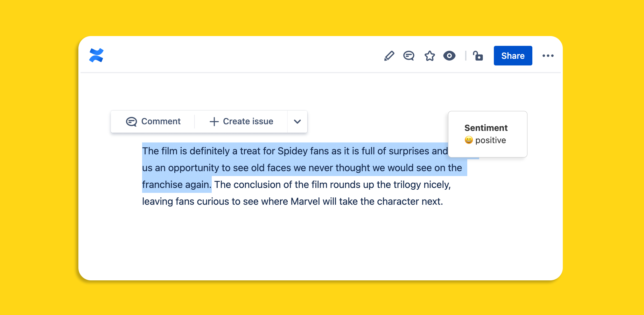Click the Sentiment heading in the popup
Image resolution: width=644 pixels, height=315 pixels.
pos(486,128)
